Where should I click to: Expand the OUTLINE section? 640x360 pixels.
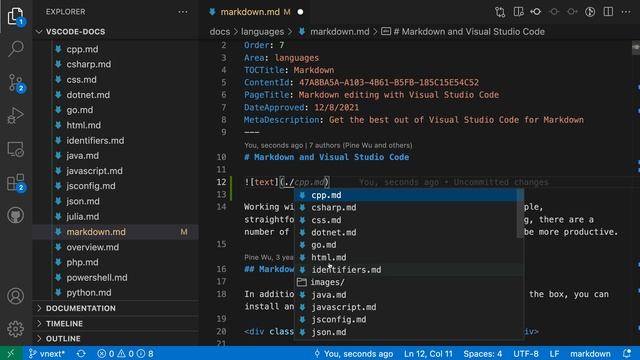[x=116, y=338]
